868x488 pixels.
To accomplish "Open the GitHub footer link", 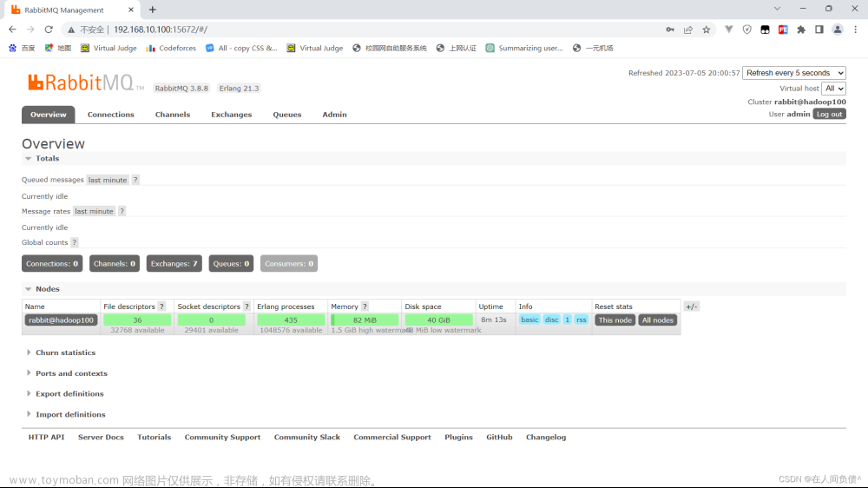I will click(499, 437).
